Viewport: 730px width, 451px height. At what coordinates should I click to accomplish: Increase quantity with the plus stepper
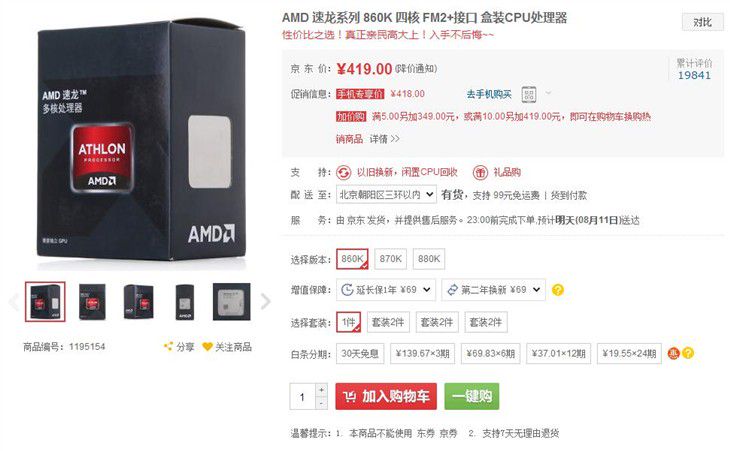click(321, 390)
